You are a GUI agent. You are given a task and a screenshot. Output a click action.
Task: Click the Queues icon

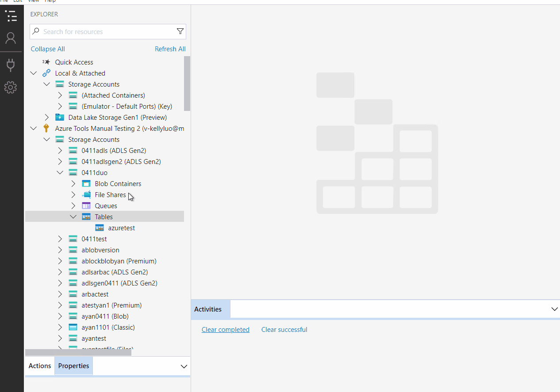coord(86,206)
